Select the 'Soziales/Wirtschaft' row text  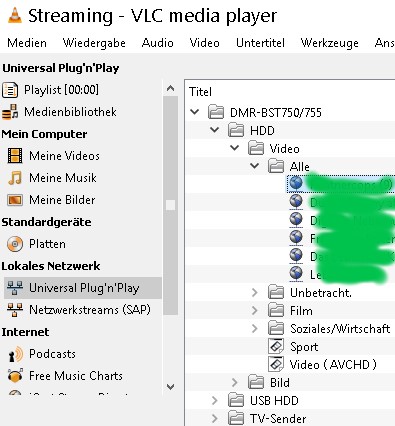click(x=340, y=329)
